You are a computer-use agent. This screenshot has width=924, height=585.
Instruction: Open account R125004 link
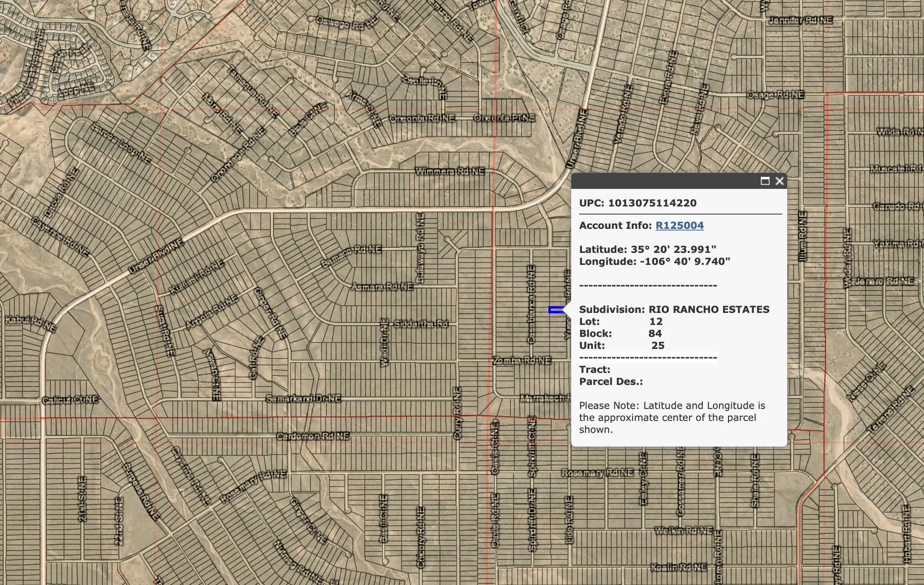pos(679,225)
